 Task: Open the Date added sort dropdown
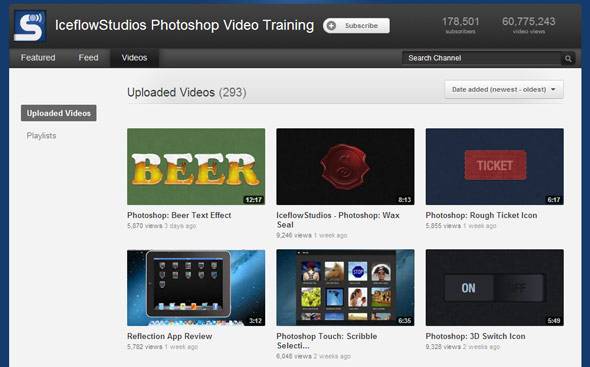(x=504, y=90)
